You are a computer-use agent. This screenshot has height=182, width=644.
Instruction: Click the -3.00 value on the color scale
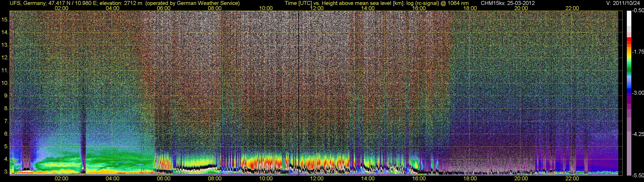coord(638,93)
